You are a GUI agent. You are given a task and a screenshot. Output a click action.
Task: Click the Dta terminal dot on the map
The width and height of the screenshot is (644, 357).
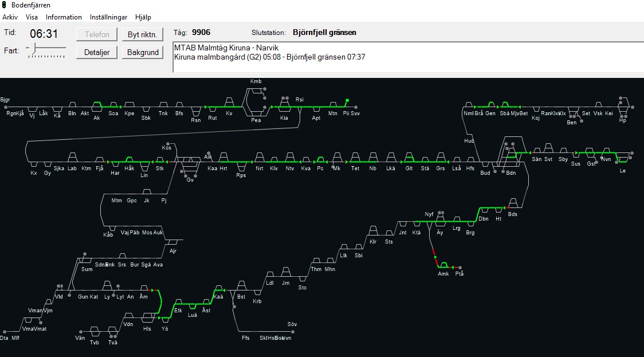[x=4, y=331]
